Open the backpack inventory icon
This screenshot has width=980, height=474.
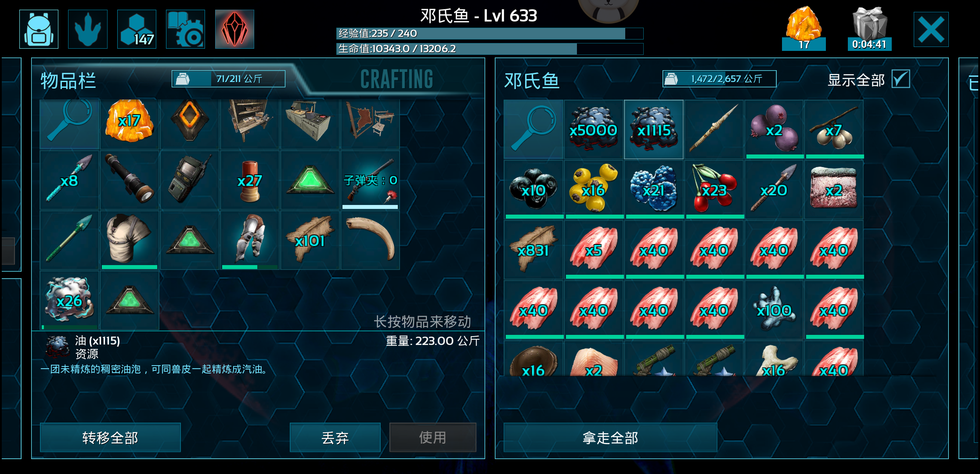click(x=39, y=29)
